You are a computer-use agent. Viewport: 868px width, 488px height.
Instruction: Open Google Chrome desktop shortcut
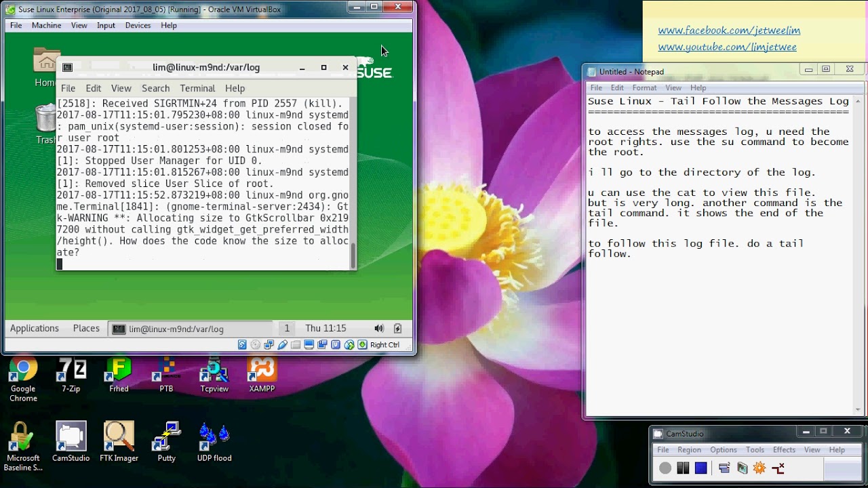[x=23, y=380]
